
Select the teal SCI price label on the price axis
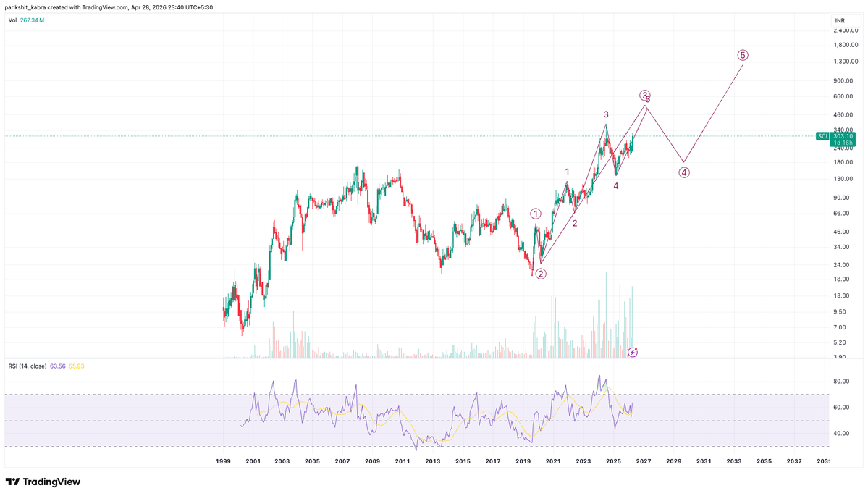(x=824, y=135)
